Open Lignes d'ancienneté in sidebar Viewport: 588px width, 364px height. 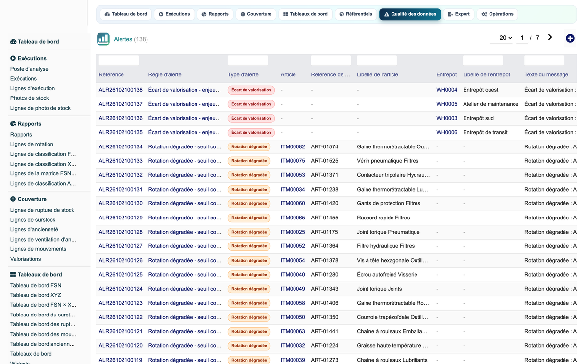point(34,230)
